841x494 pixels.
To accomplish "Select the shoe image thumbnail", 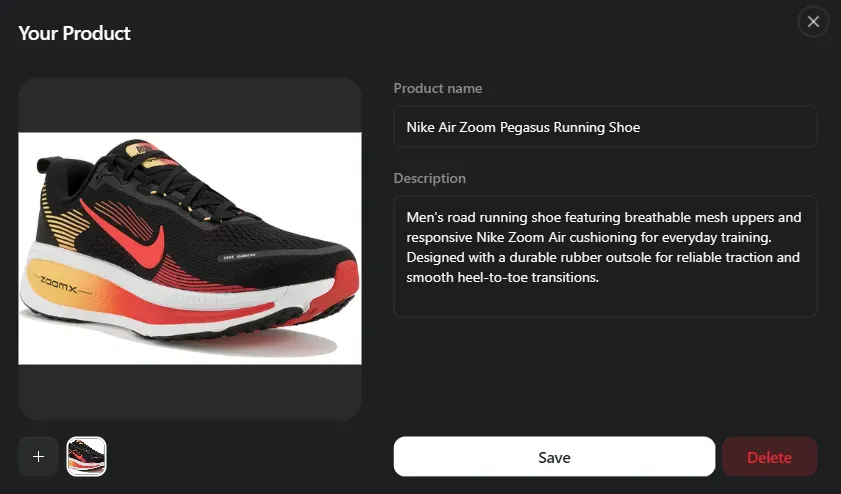I will (86, 456).
